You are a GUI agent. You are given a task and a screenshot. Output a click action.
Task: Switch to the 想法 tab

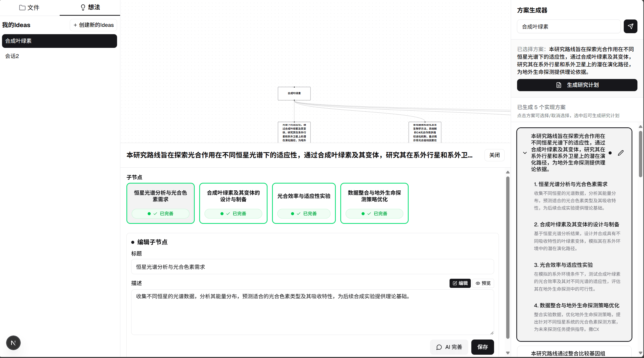pos(90,8)
